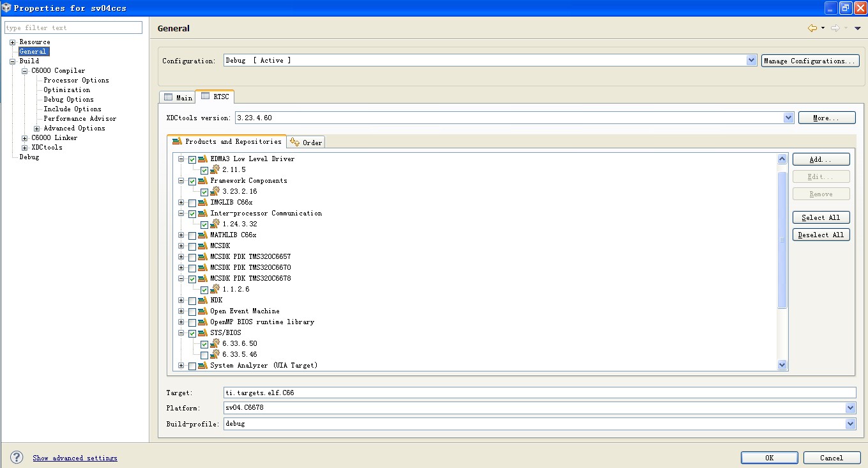Image resolution: width=868 pixels, height=468 pixels.
Task: Open the Configuration dropdown
Action: [x=751, y=60]
